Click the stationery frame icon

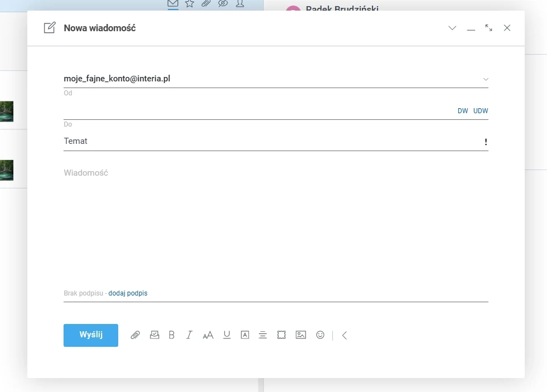282,335
